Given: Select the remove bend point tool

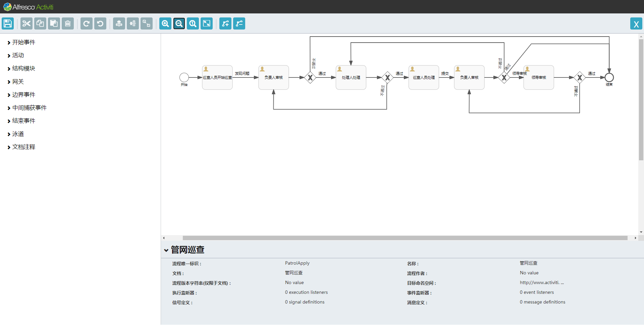Looking at the screenshot, I should point(239,23).
